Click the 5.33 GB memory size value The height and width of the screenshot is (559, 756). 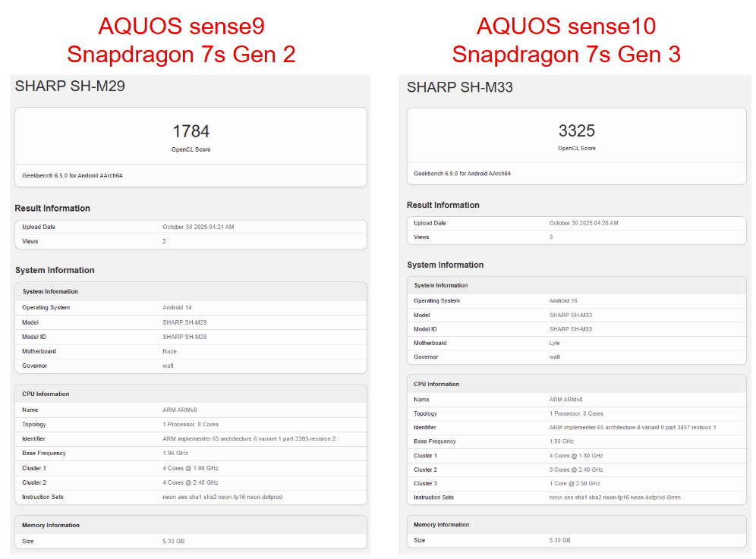coord(174,541)
